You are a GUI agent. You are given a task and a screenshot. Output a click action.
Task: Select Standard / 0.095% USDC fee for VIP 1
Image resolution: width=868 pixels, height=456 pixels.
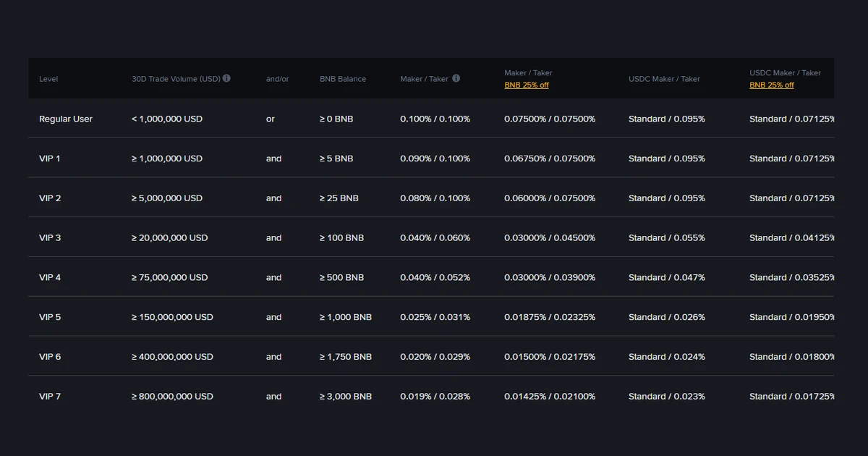pyautogui.click(x=667, y=159)
